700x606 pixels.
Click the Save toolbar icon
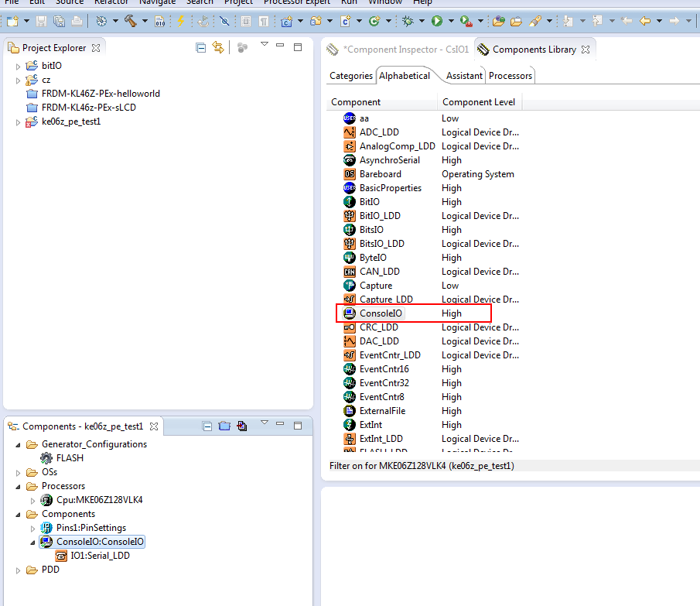click(42, 21)
